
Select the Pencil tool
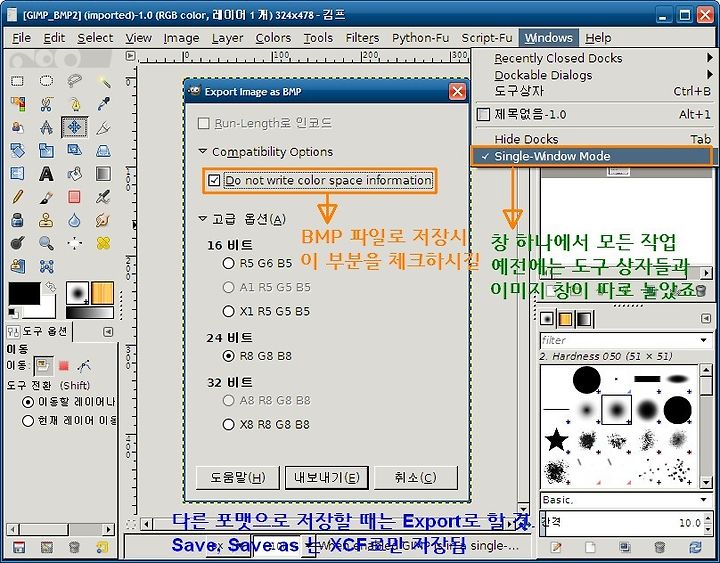tap(17, 197)
